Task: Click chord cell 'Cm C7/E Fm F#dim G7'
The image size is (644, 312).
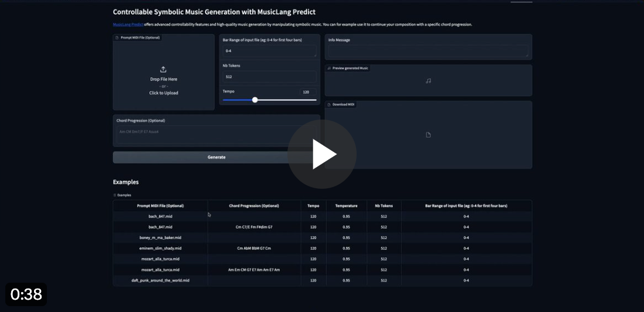Action: [254, 227]
